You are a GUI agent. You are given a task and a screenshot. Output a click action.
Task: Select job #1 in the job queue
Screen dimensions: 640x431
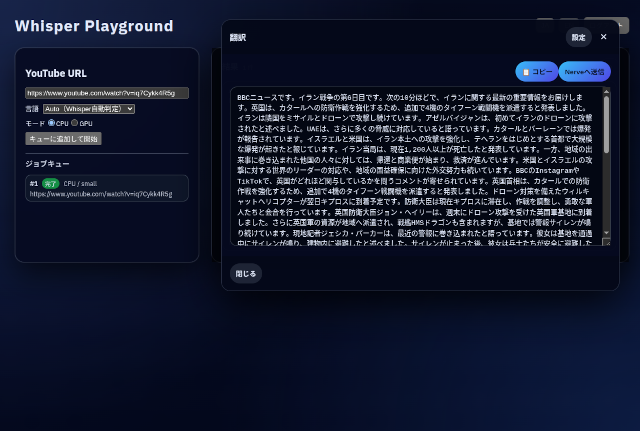(107, 188)
